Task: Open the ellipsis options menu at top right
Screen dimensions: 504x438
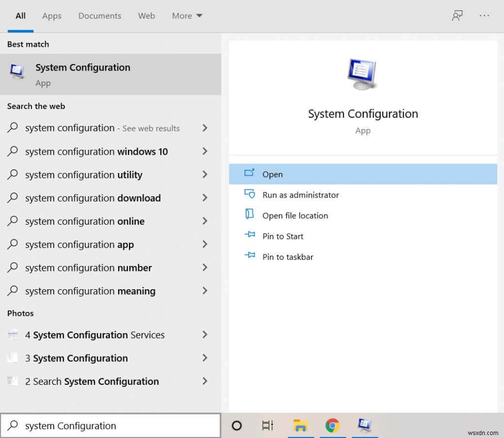Action: [484, 15]
